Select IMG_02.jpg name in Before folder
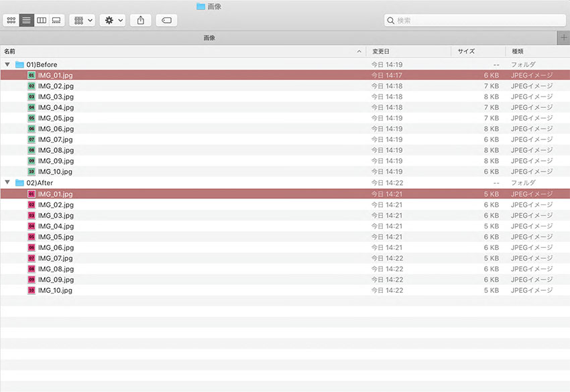The image size is (570, 392). pyautogui.click(x=56, y=86)
